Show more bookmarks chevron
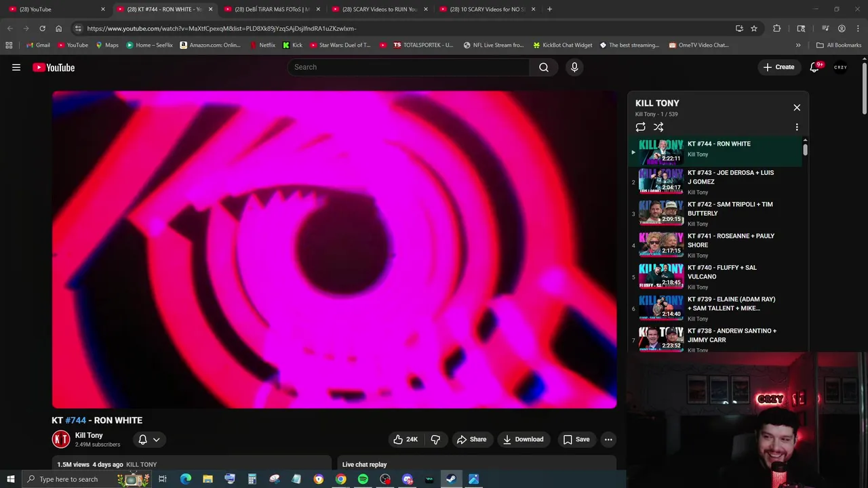Screen dimensions: 868x488 (x=798, y=45)
